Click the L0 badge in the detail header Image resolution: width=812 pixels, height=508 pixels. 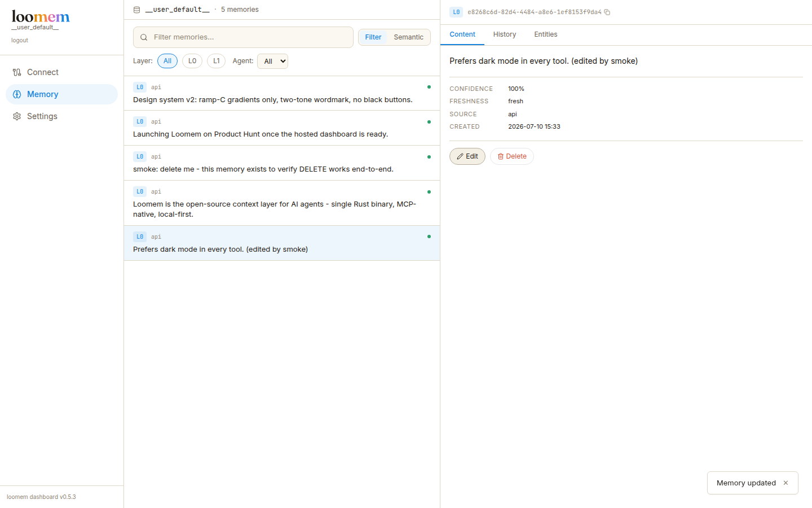click(x=456, y=12)
